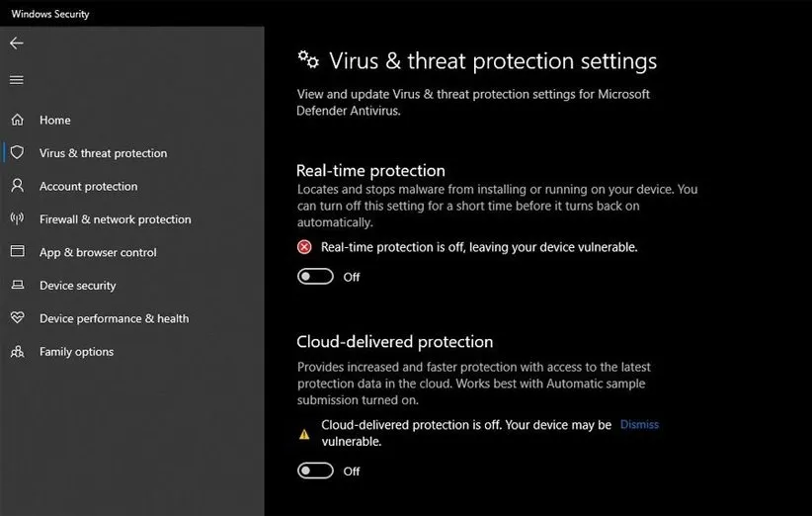The height and width of the screenshot is (516, 812).
Task: Open Device performance & health label
Action: tap(114, 318)
